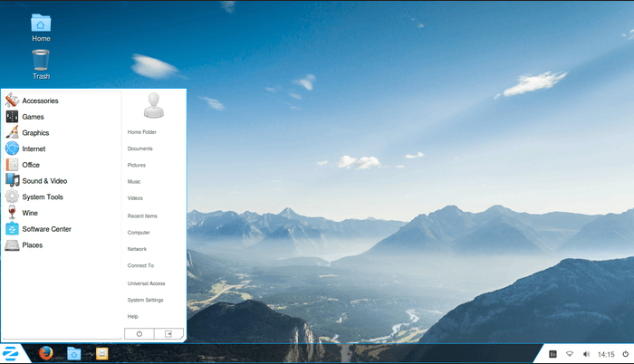
Task: Select the Software Center menu entry
Action: [46, 229]
